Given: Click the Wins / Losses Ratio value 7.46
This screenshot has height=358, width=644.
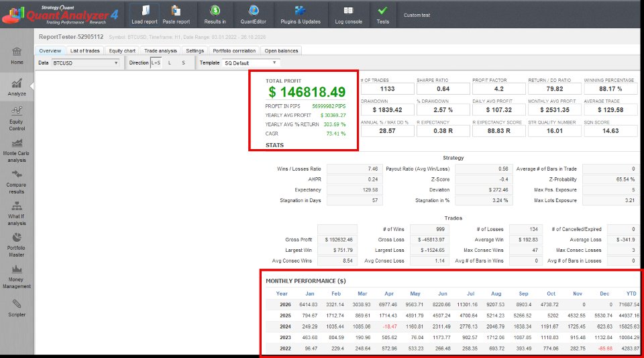Looking at the screenshot, I should (x=355, y=169).
